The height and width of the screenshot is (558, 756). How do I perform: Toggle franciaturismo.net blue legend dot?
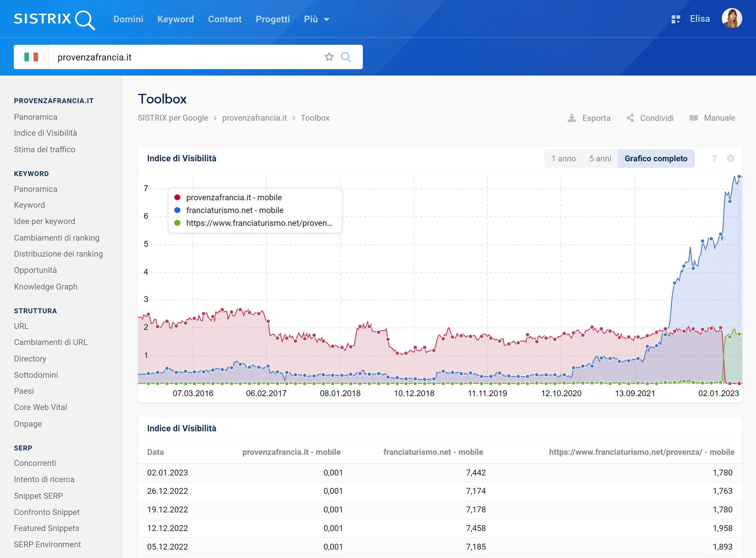[x=177, y=210]
